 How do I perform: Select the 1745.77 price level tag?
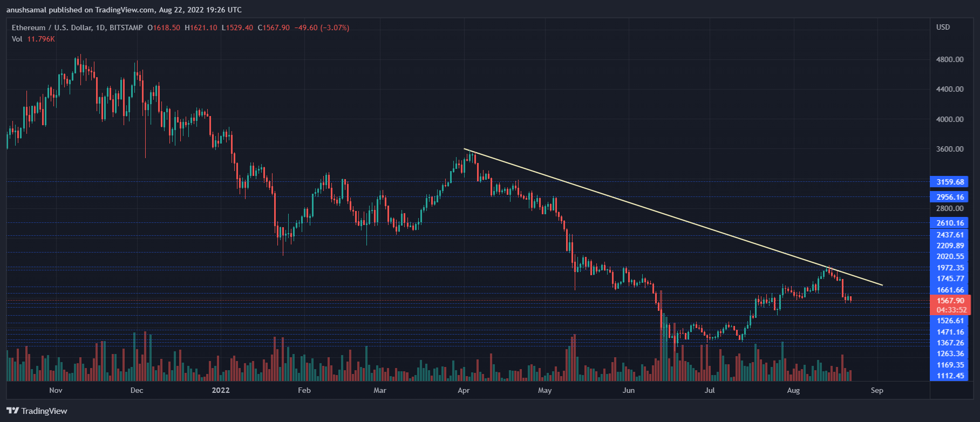tap(949, 278)
